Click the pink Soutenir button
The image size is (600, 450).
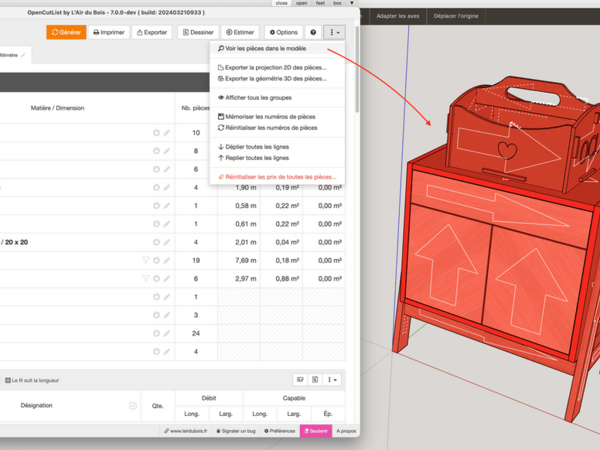coord(315,431)
